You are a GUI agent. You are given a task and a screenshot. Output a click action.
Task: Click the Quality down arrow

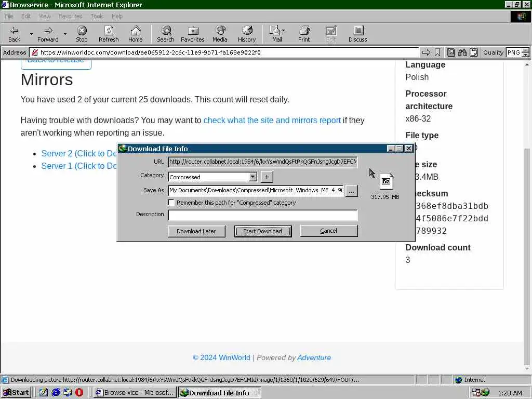[526, 55]
